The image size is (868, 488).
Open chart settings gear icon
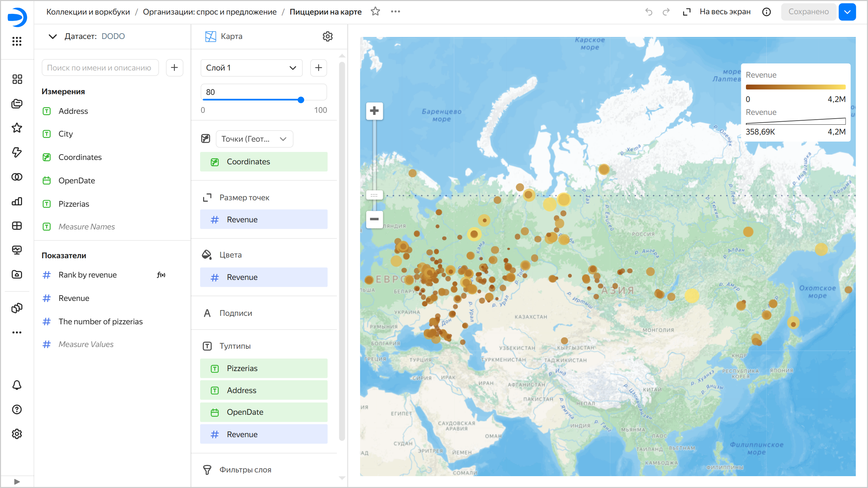(x=327, y=36)
